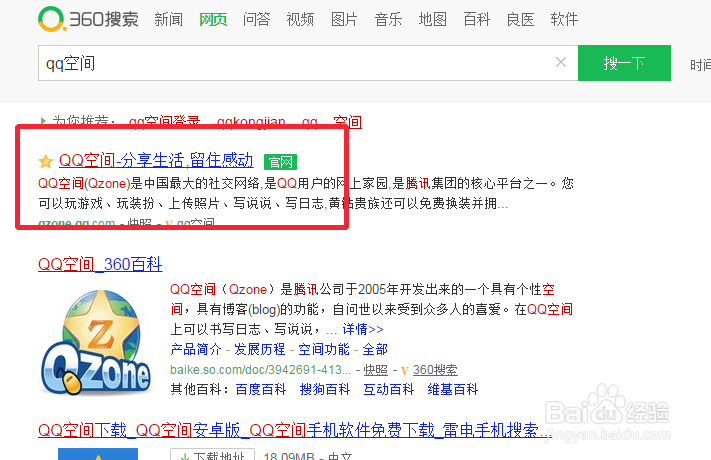Click the 详情>> link
Viewport: 711px width, 460px height.
pos(363,329)
